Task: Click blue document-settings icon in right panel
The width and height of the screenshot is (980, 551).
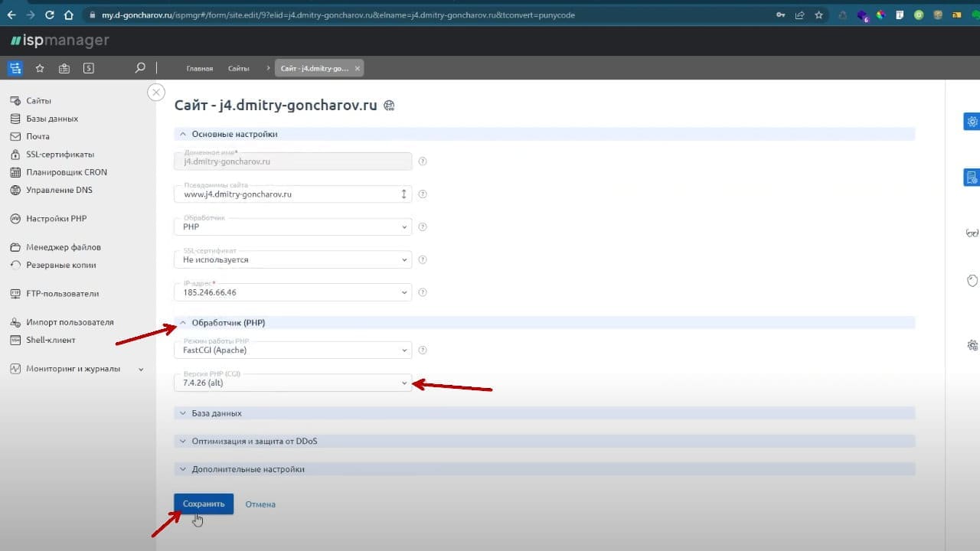Action: (x=972, y=178)
